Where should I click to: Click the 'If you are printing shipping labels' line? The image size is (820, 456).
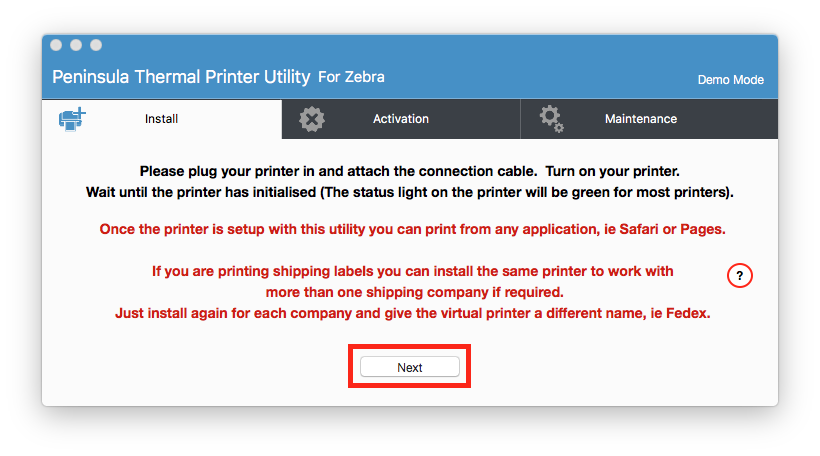coord(413,271)
